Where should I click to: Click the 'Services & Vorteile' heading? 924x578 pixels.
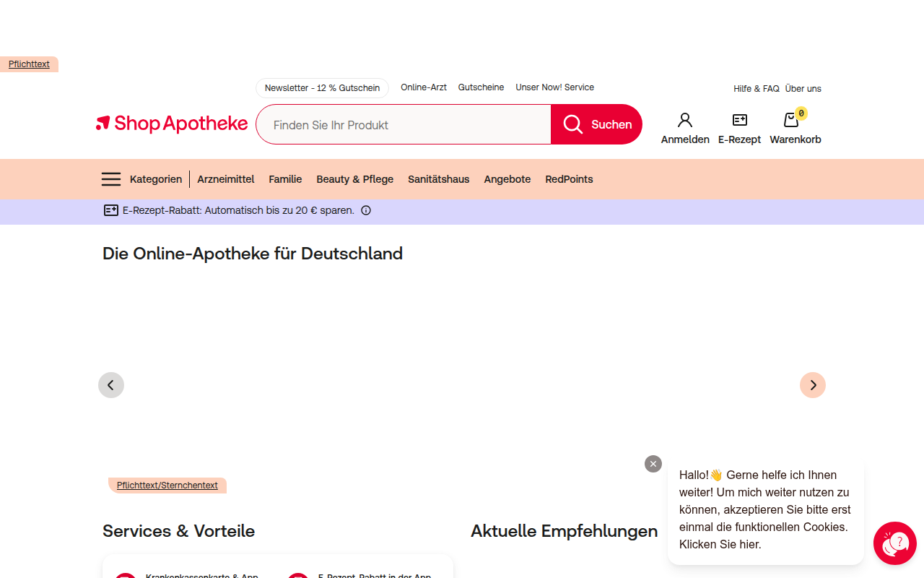179,531
